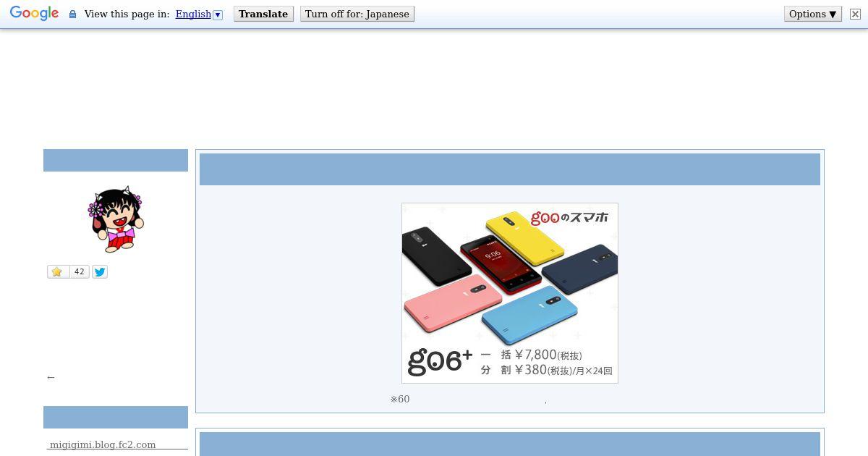Turn off translation for Japanese
The width and height of the screenshot is (868, 456).
[x=357, y=14]
